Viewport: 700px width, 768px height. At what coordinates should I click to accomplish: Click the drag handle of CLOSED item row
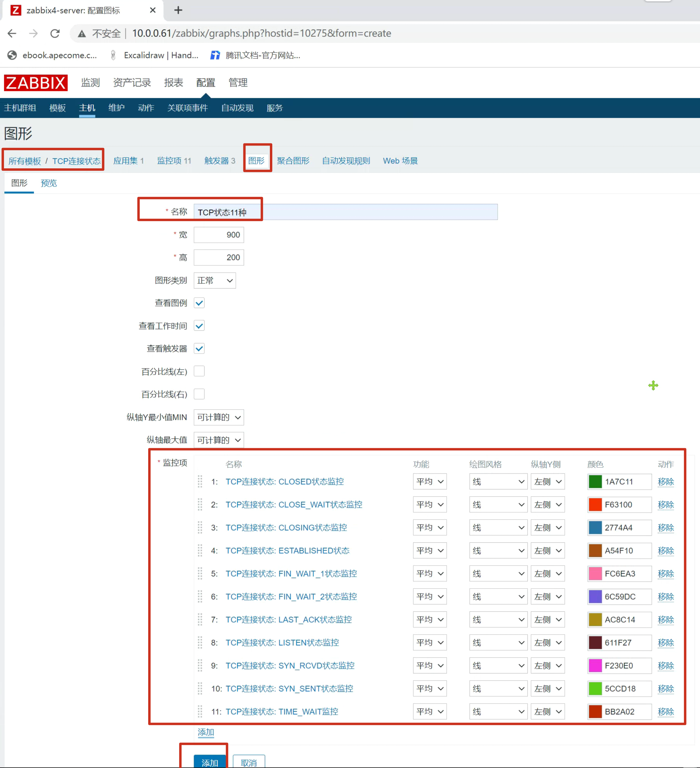(x=200, y=482)
